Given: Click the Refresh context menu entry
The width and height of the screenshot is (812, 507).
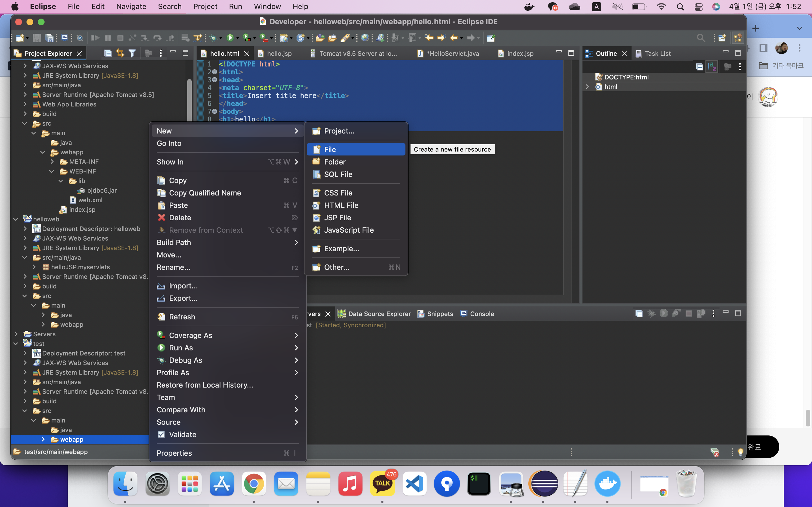Looking at the screenshot, I should click(x=182, y=317).
